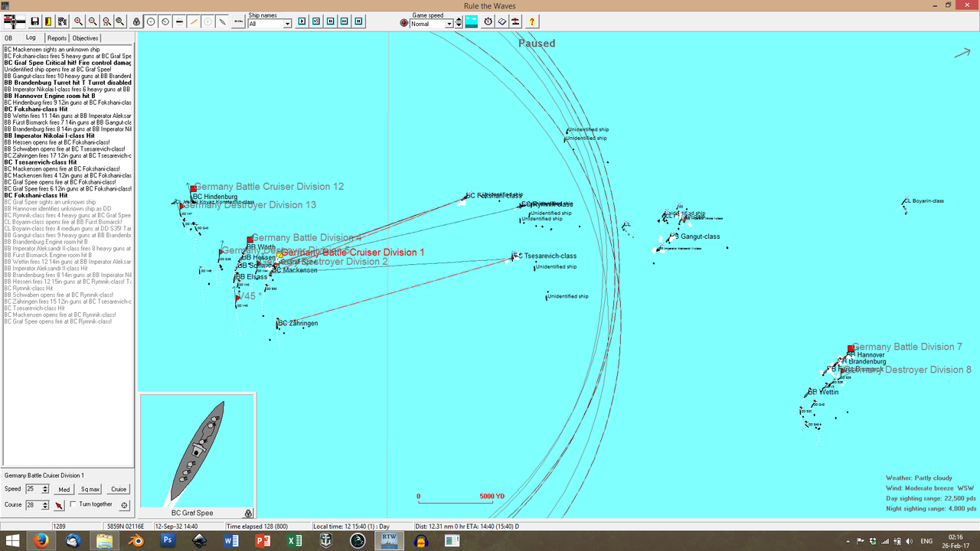Click the fast forward time advance button
The width and height of the screenshot is (980, 551).
tap(345, 21)
